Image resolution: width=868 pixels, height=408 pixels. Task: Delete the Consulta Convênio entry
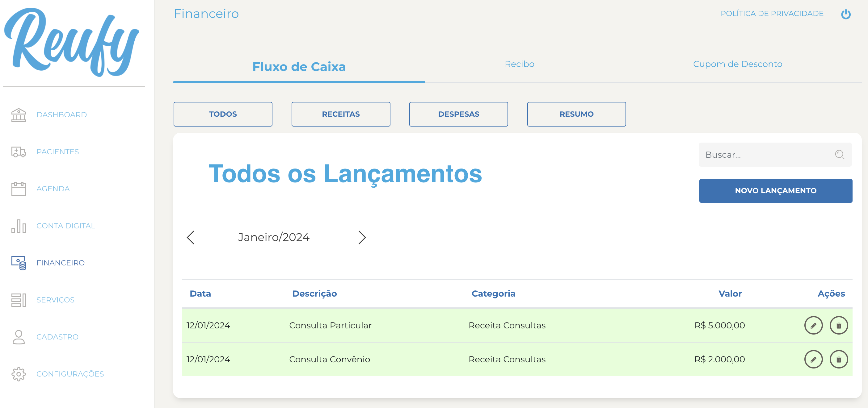coord(839,359)
